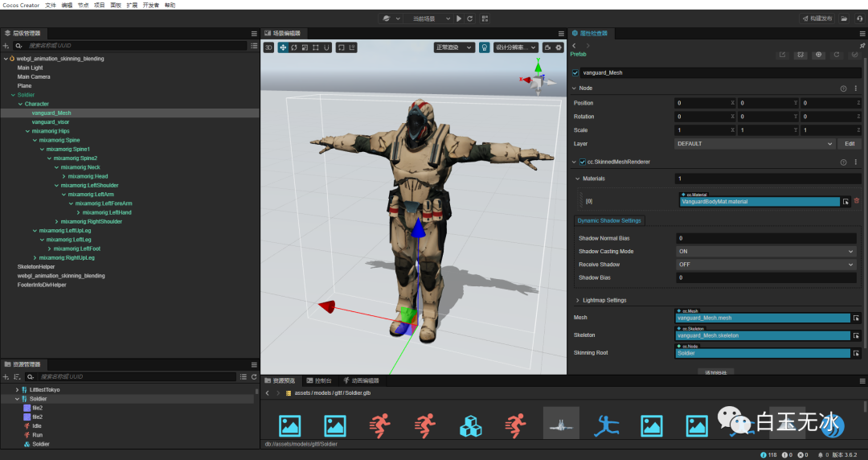Toggle scene lighting bulb icon
The image size is (868, 460).
pos(485,47)
